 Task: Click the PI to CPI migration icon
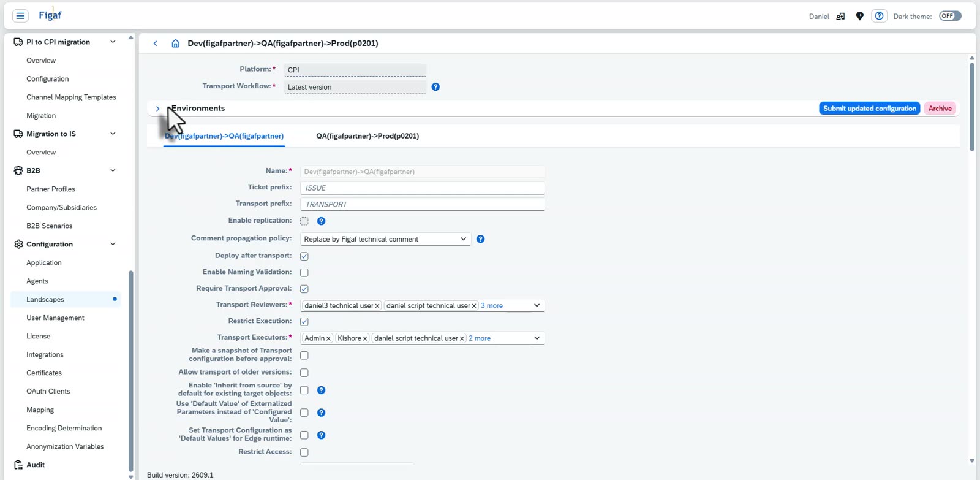tap(18, 42)
